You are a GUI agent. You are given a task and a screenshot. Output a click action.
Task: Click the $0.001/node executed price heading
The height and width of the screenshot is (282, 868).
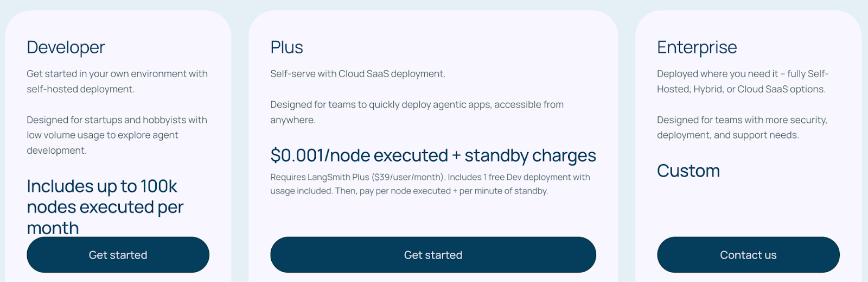(433, 155)
